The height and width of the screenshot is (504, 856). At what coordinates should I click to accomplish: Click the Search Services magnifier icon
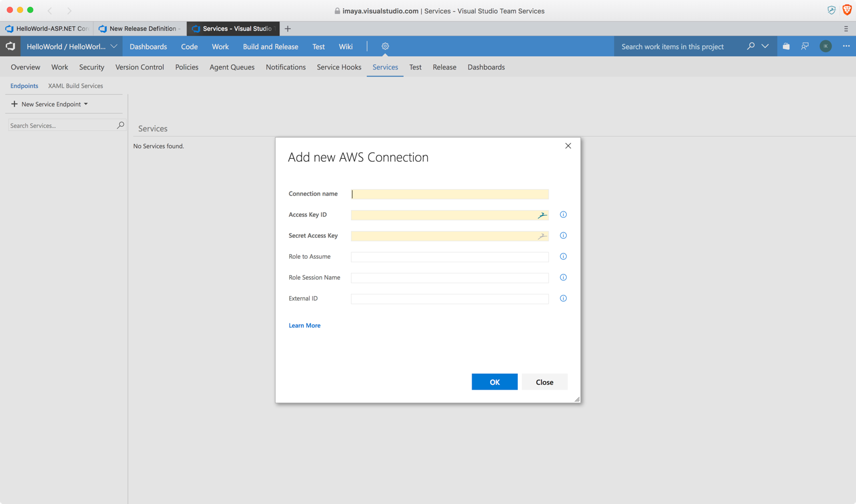[120, 125]
